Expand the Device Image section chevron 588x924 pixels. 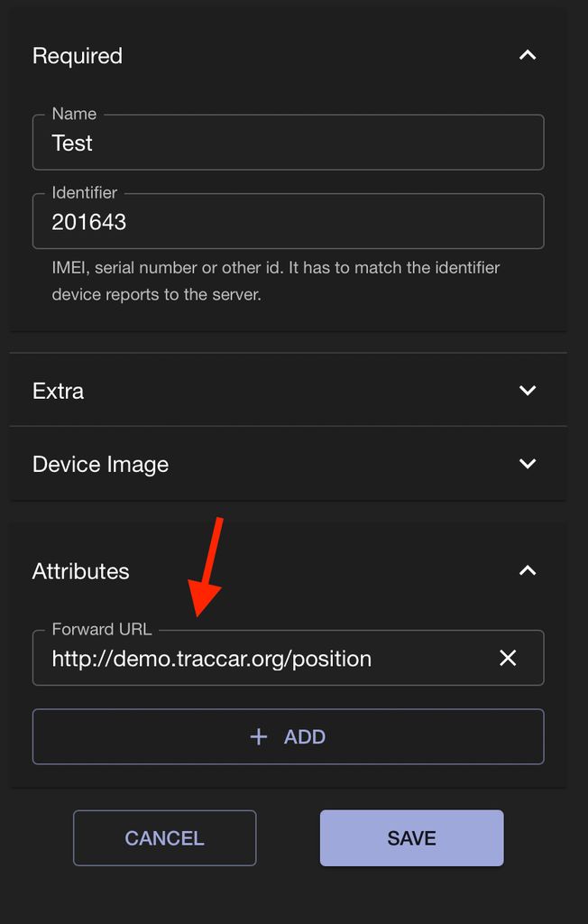point(528,464)
